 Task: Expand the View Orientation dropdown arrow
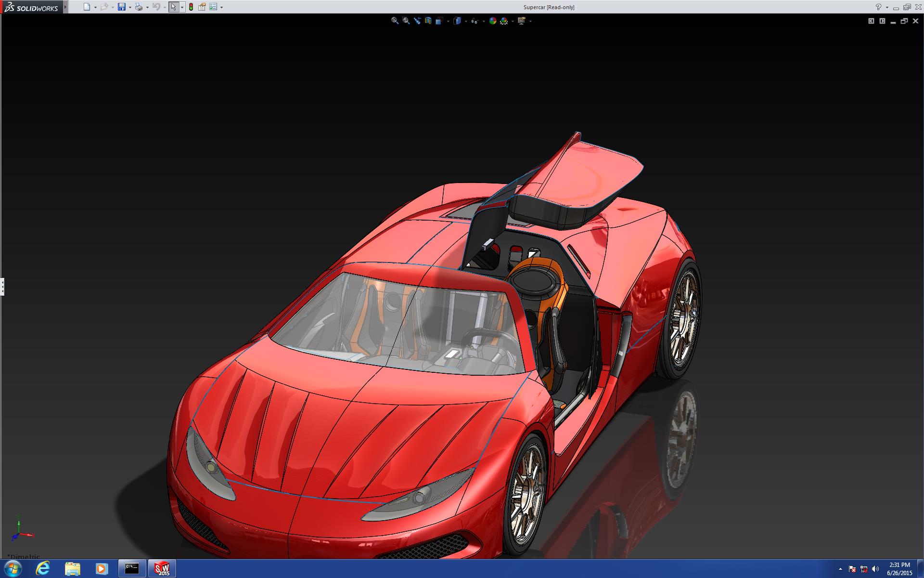(448, 21)
